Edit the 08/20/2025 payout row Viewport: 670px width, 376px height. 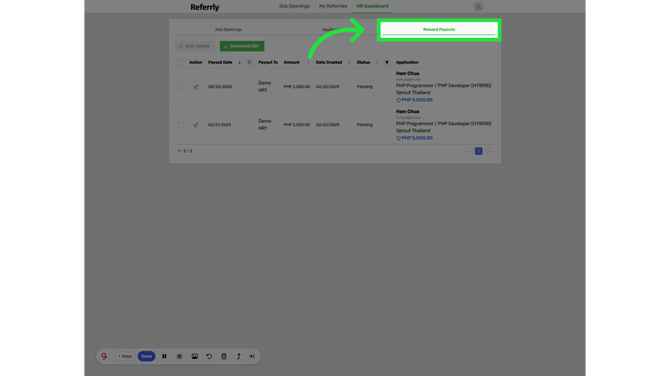(x=196, y=87)
